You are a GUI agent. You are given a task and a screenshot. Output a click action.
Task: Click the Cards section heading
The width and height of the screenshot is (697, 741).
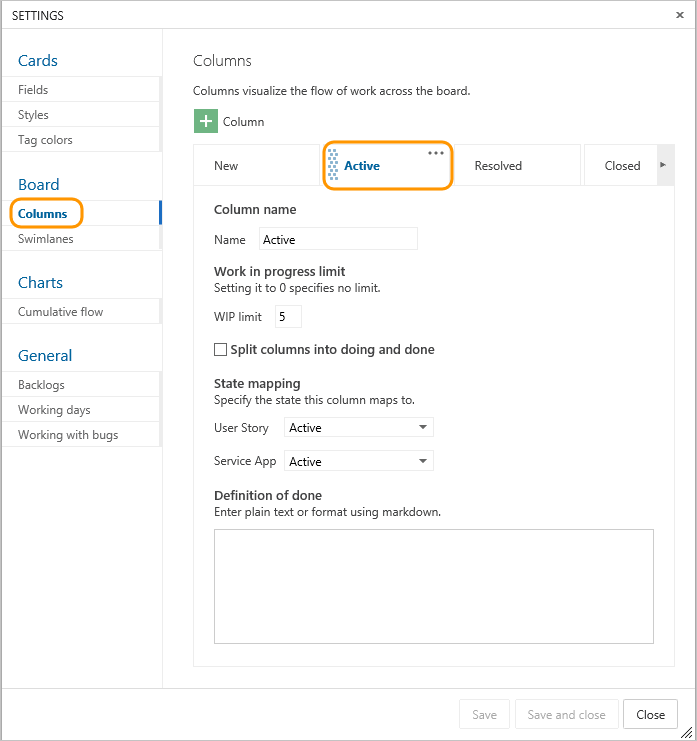38,60
